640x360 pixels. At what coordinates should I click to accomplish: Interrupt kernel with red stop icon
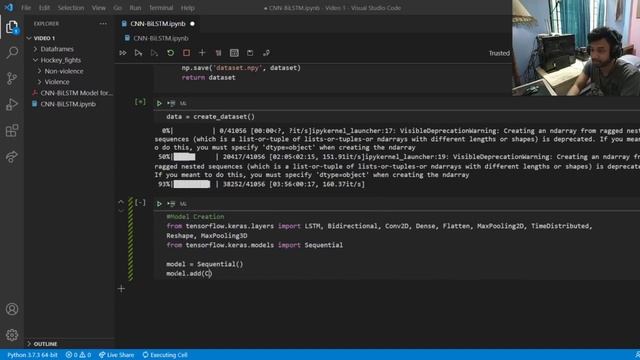coord(186,53)
